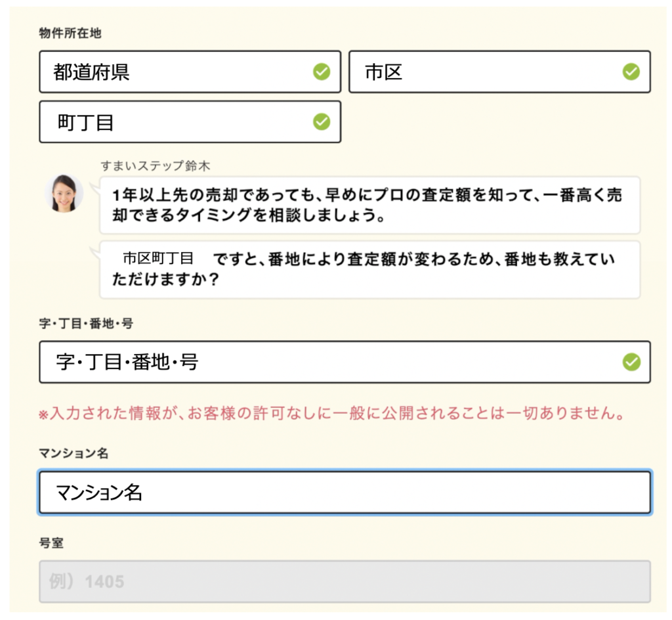Select the 都道府県 dropdown field
The image size is (672, 620).
click(x=164, y=72)
